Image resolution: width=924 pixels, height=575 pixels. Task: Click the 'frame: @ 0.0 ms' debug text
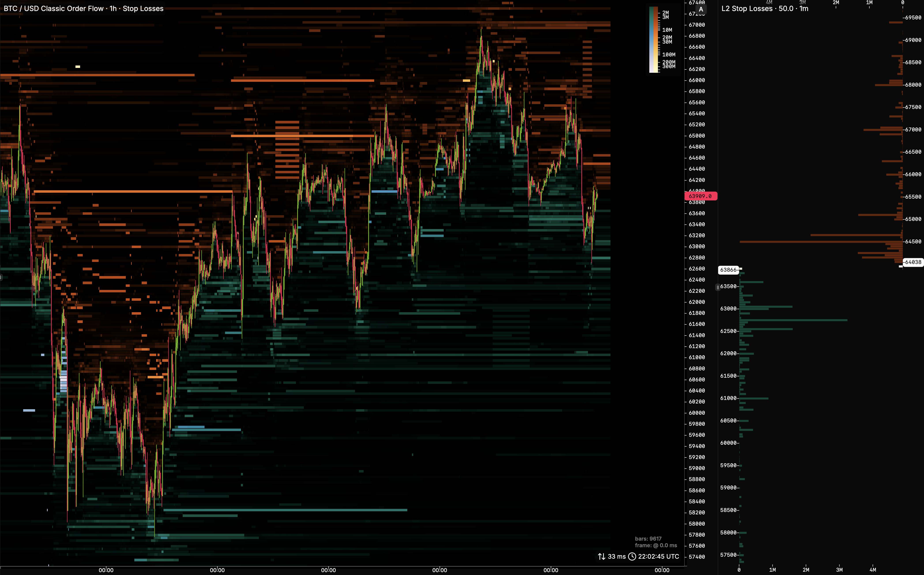coord(656,545)
